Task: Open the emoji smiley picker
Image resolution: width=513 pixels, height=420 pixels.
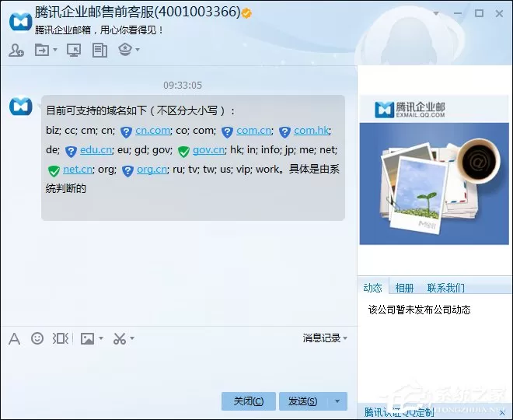Action: coord(37,338)
